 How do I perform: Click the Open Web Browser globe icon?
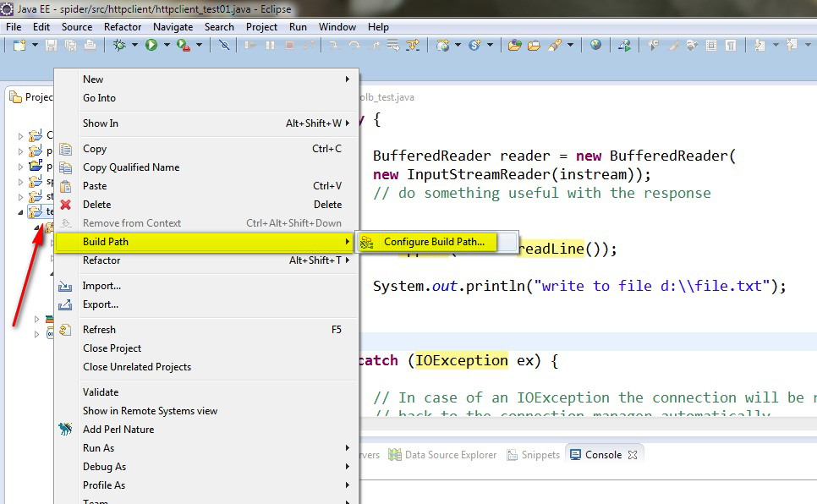coord(595,46)
